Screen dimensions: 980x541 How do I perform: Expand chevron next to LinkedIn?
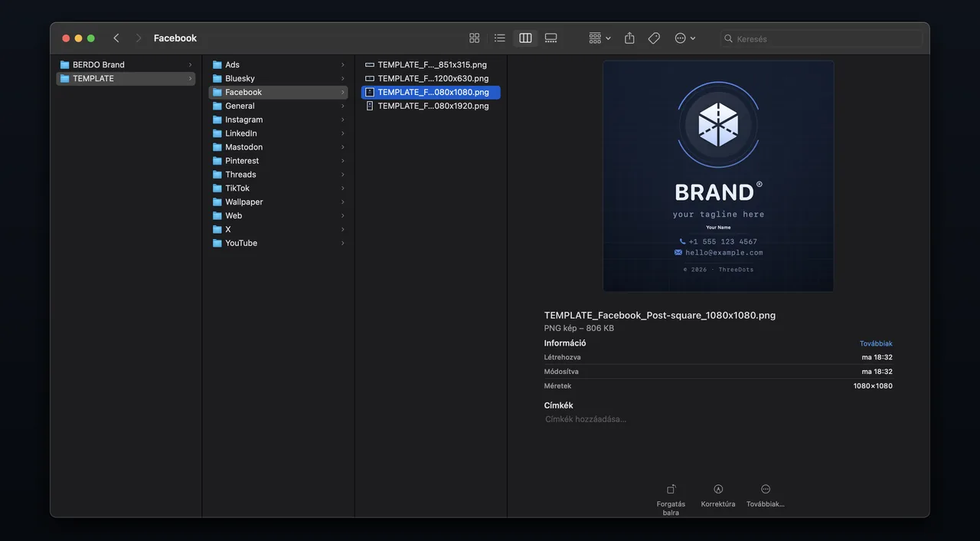pyautogui.click(x=343, y=133)
